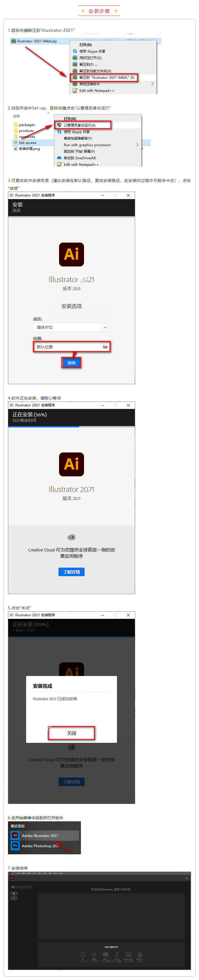Click the Ai logo in 安装选项 window
Screen dimensions: 199x980
(72, 255)
